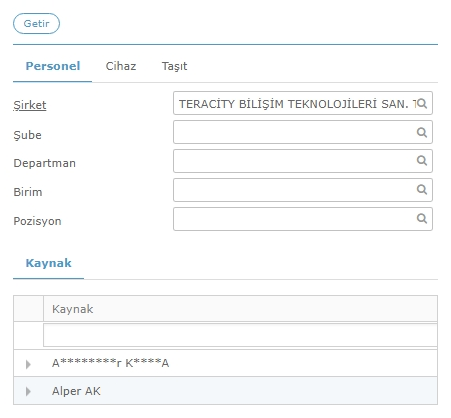Click the Şirket underlined label link
The height and width of the screenshot is (418, 451).
coord(30,105)
